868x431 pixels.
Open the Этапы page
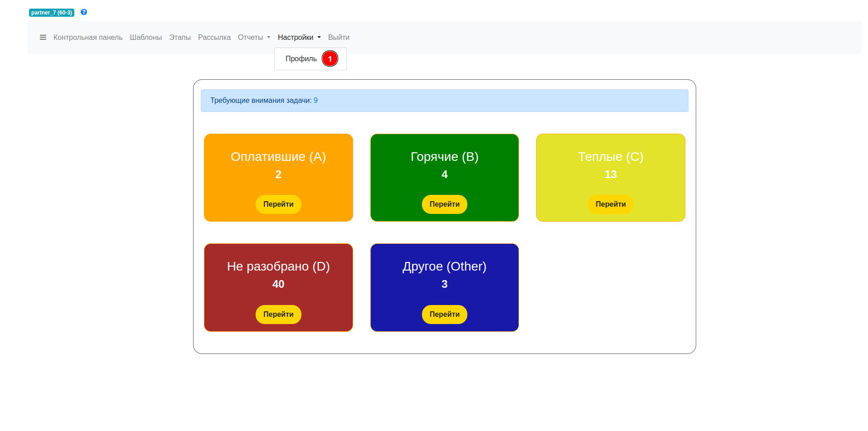coord(180,38)
